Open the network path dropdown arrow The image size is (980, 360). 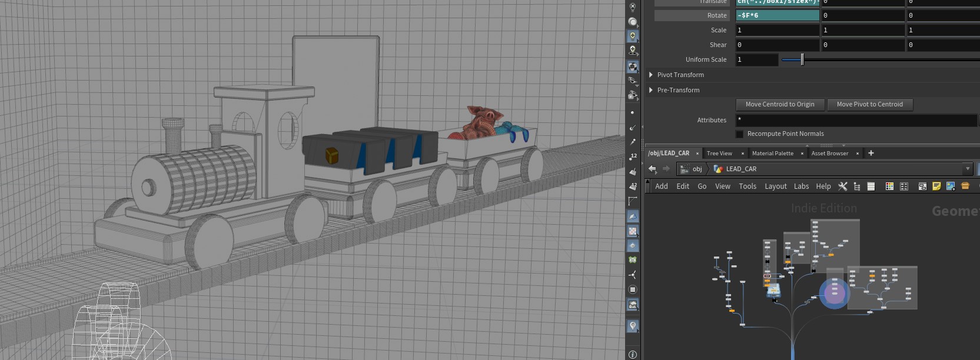tap(968, 169)
